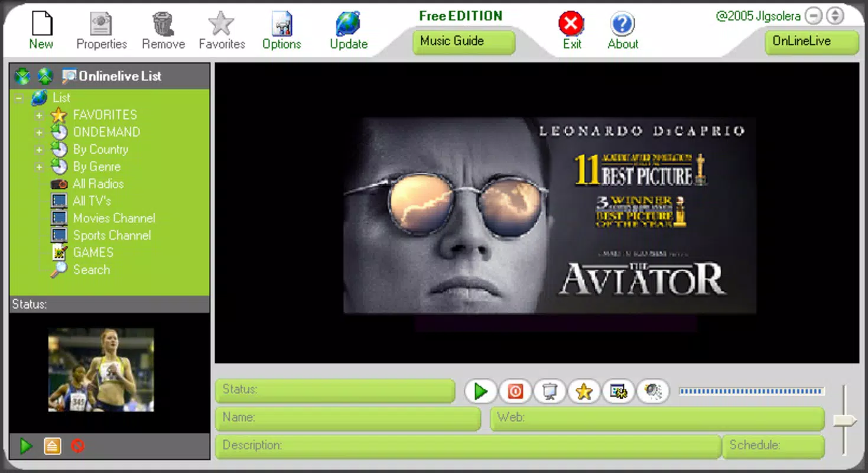Click the blue dotted volume bar
This screenshot has height=473, width=868.
click(751, 391)
